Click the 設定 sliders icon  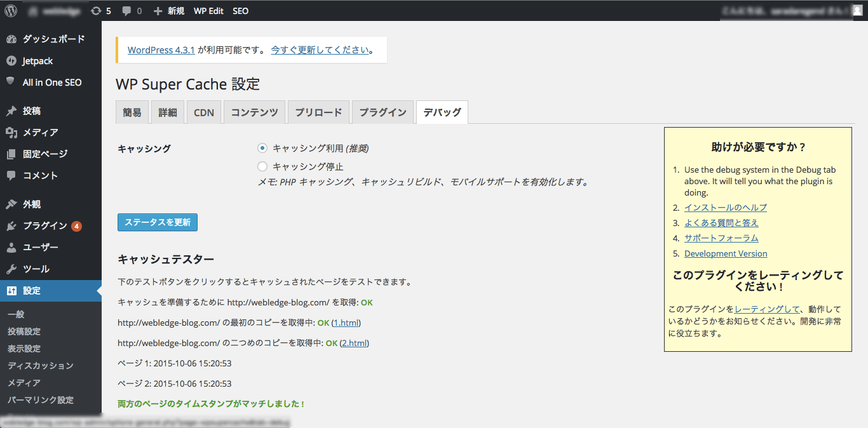11,291
